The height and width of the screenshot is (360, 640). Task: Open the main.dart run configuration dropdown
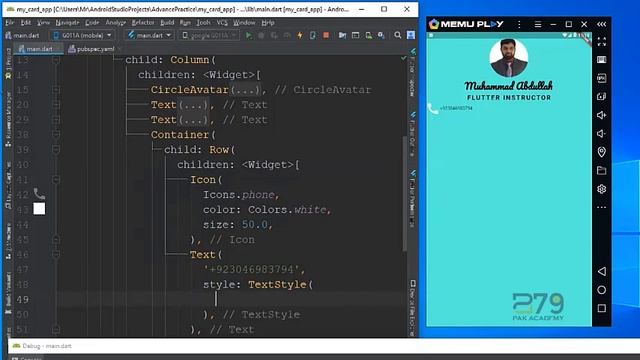149,36
